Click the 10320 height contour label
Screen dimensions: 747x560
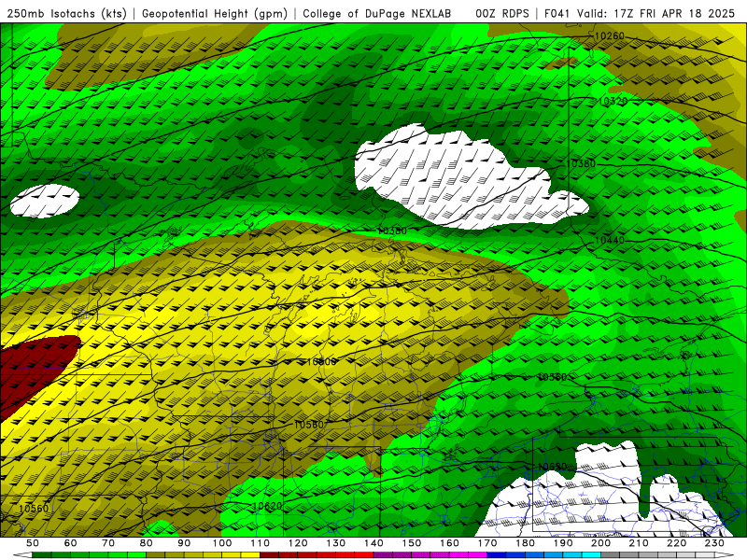click(613, 101)
